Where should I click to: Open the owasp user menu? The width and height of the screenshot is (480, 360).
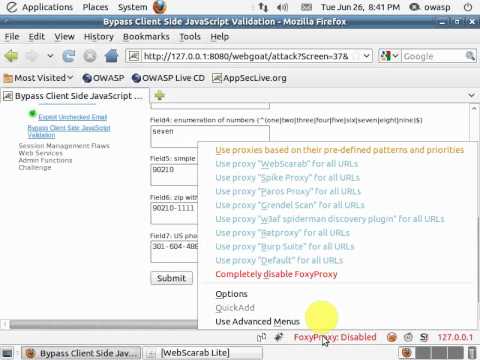430,7
